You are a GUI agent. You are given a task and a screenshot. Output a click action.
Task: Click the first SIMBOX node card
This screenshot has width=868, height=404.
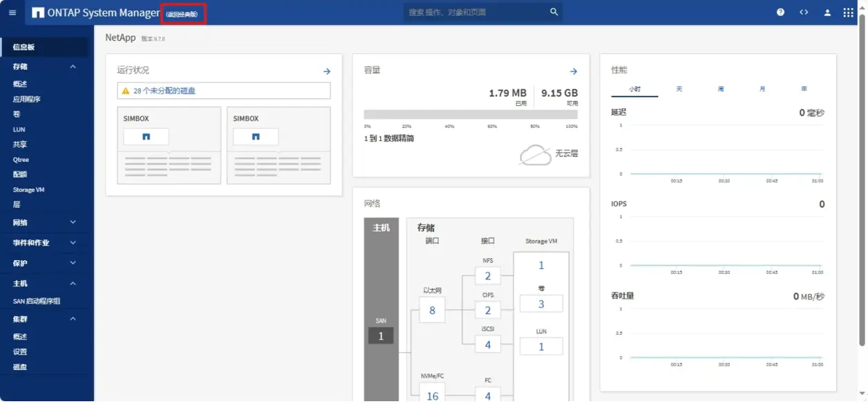169,145
